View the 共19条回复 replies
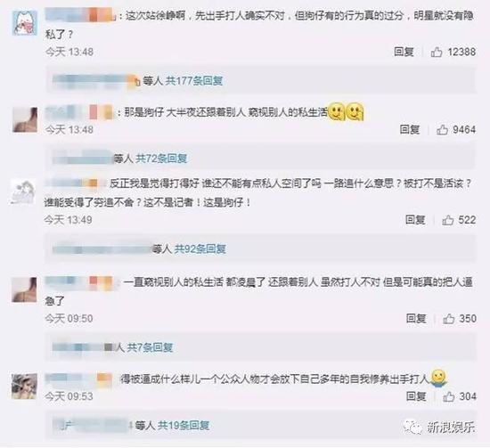 [184, 425]
